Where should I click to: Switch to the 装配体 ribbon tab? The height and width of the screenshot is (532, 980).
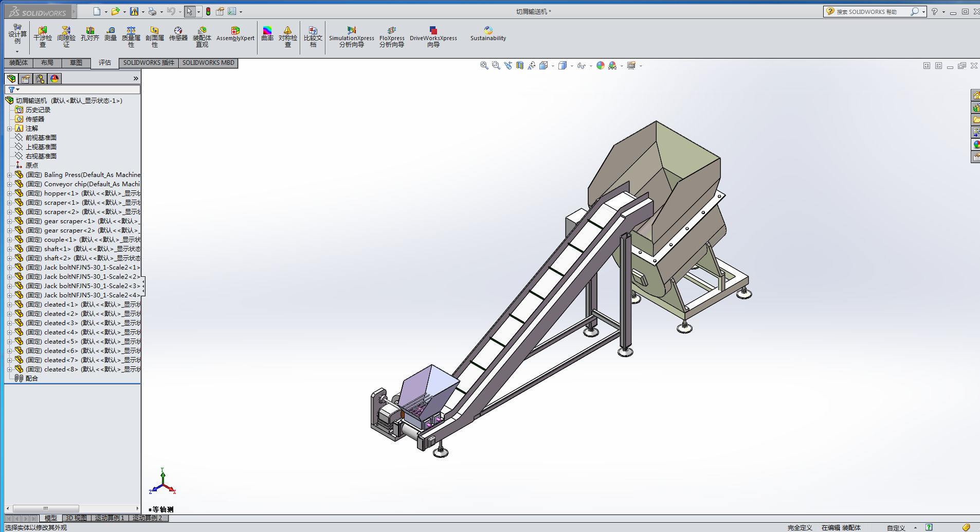click(x=19, y=63)
